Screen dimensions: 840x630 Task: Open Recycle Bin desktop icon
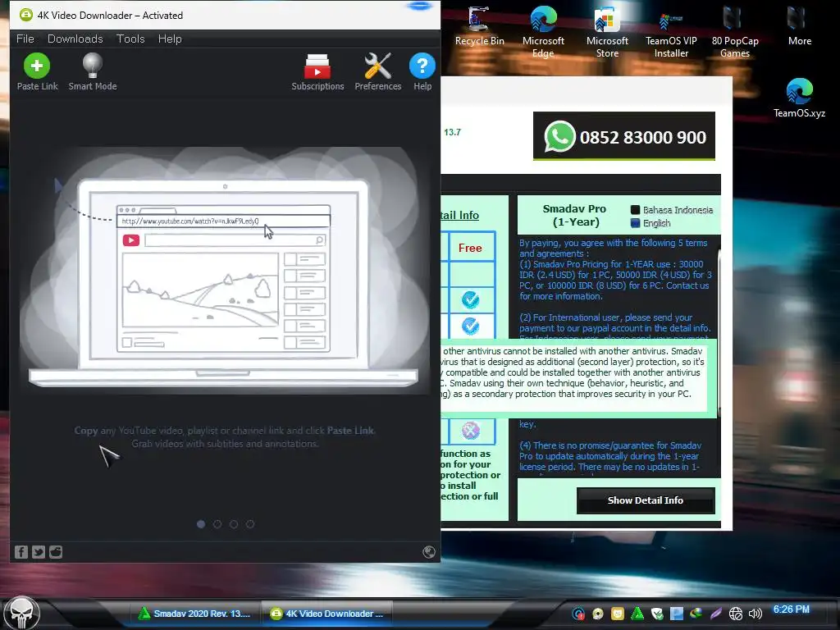click(479, 26)
